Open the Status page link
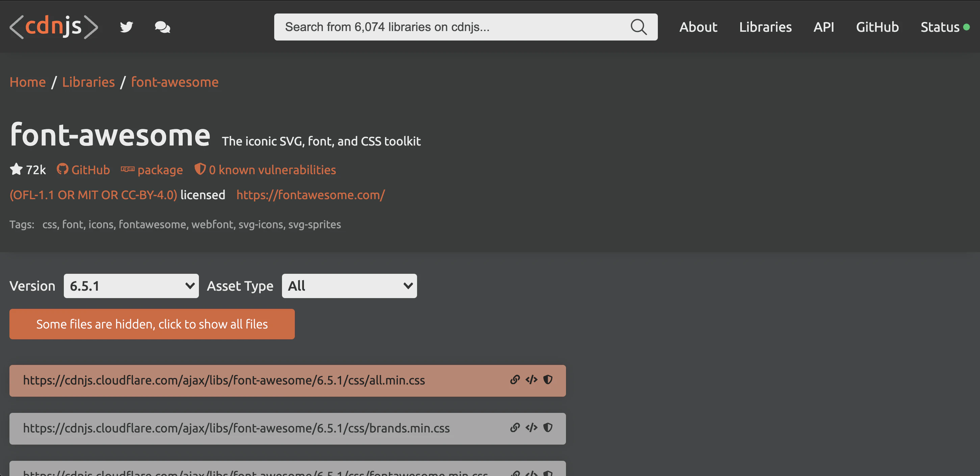Screen dimensions: 980x476 pyautogui.click(x=940, y=27)
